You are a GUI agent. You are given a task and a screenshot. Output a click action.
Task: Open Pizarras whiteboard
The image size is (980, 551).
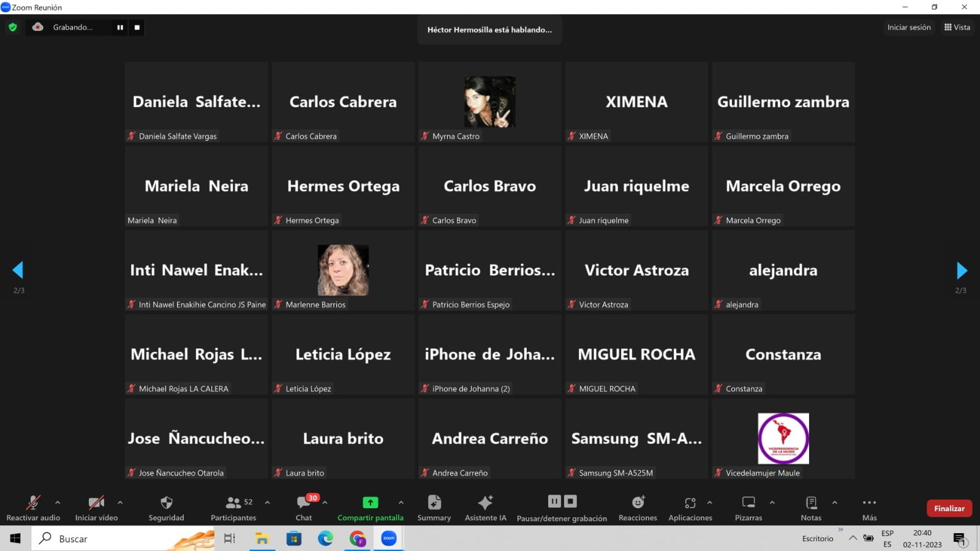(748, 508)
